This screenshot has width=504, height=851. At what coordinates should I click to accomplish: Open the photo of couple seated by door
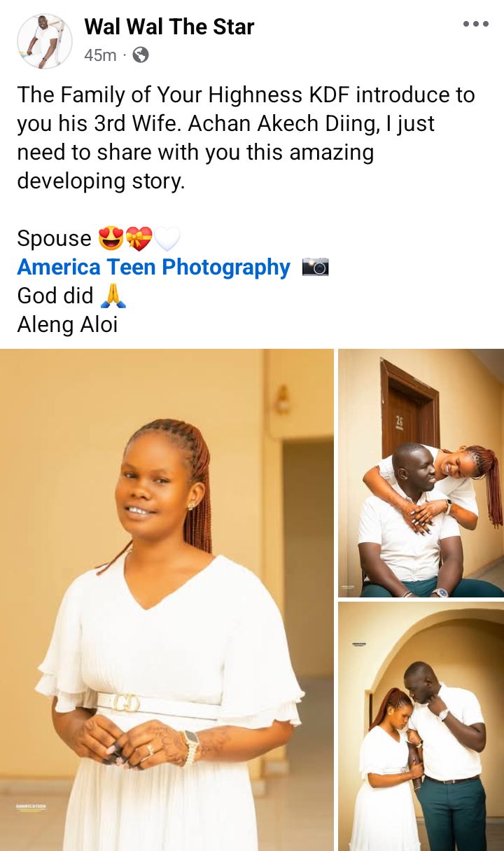(x=421, y=473)
